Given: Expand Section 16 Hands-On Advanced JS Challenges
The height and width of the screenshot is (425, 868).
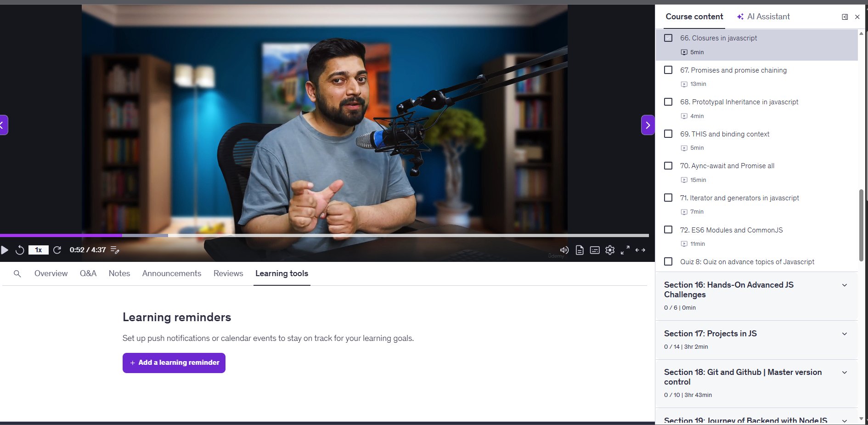Looking at the screenshot, I should (844, 285).
